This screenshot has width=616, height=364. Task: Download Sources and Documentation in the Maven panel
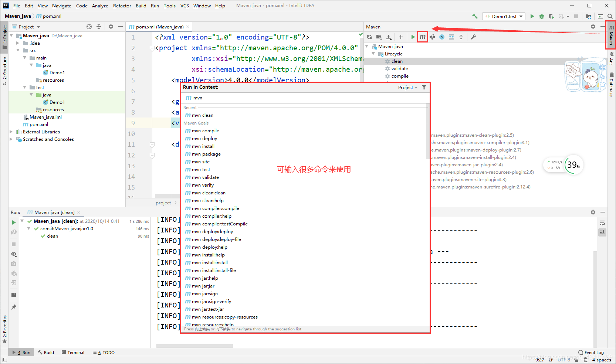pyautogui.click(x=389, y=37)
